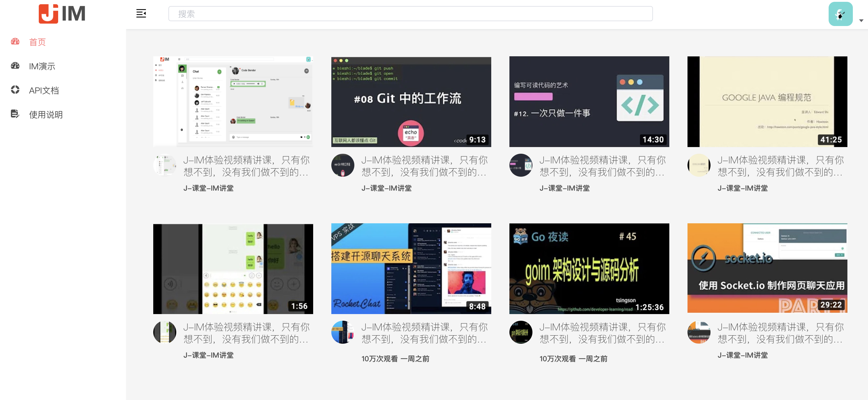Click channel avatar under emoji chat video
Viewport: 868px width, 400px height.
[x=165, y=332]
